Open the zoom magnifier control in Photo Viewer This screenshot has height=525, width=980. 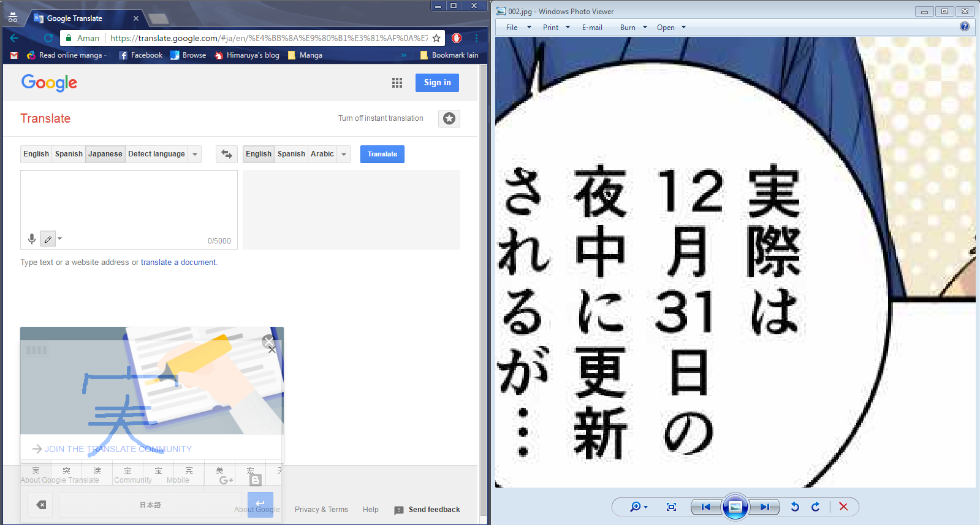tap(639, 507)
